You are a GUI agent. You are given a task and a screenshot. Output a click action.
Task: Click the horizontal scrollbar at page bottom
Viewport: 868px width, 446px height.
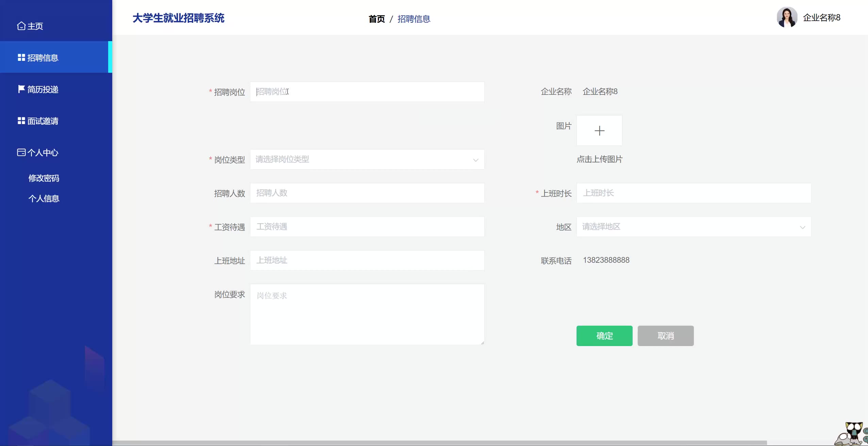439,443
